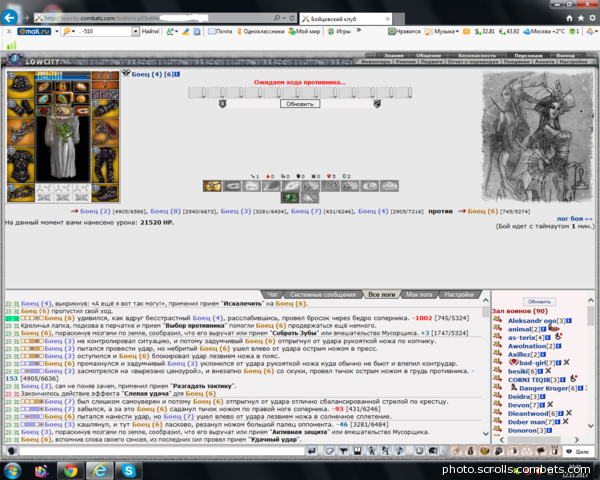Expand the toolbar overflow chevron after Игры
The width and height of the screenshot is (600, 480).
pos(359,30)
